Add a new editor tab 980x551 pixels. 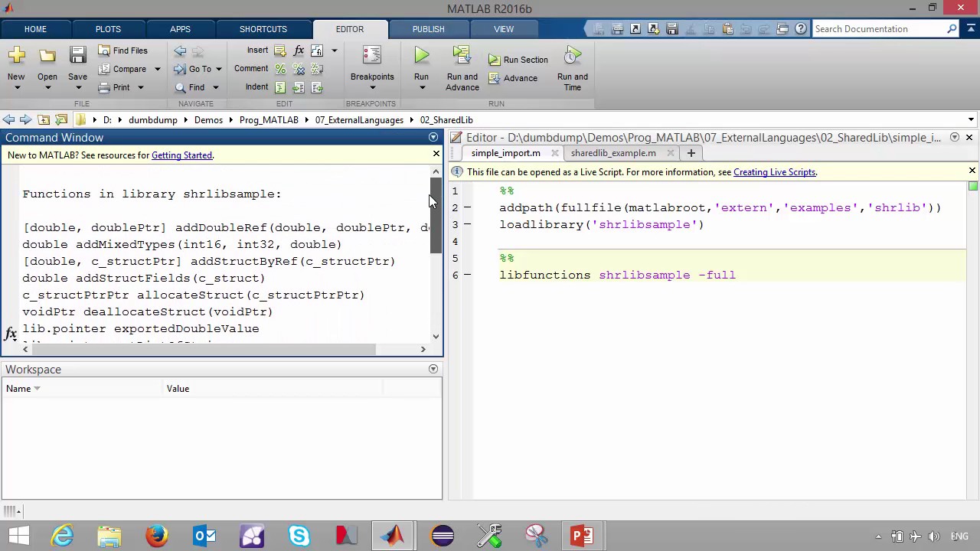pyautogui.click(x=691, y=153)
